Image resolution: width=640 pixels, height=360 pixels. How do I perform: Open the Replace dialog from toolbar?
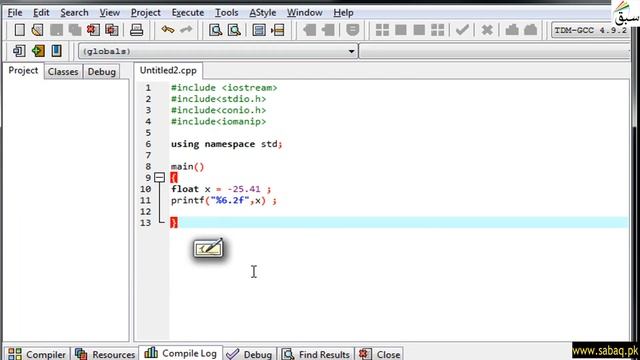tap(234, 30)
